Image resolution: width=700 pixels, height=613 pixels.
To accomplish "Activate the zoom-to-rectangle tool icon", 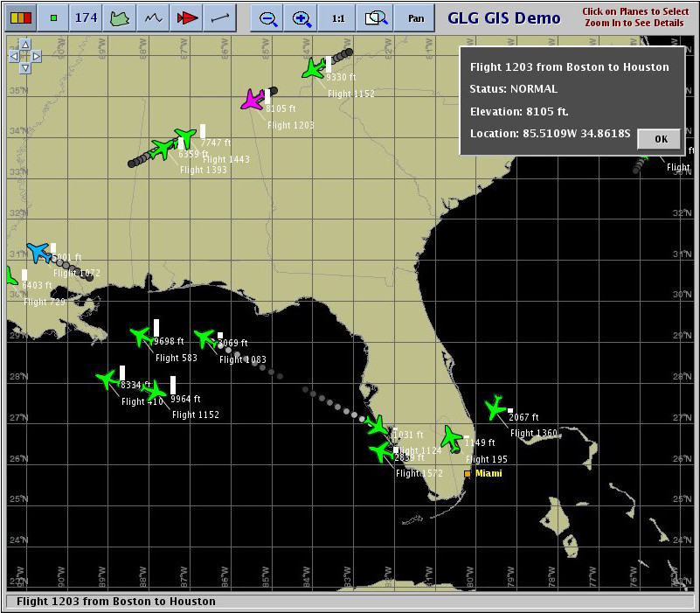I will [x=376, y=17].
